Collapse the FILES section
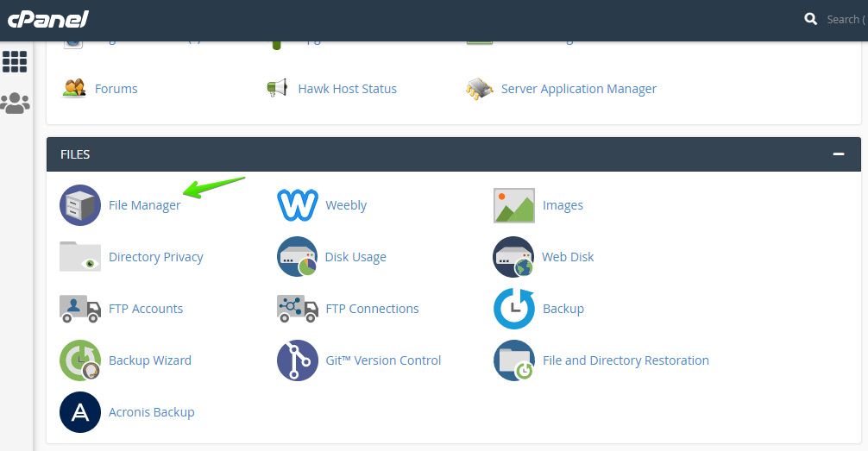Screen dimensions: 868x451 click(839, 153)
